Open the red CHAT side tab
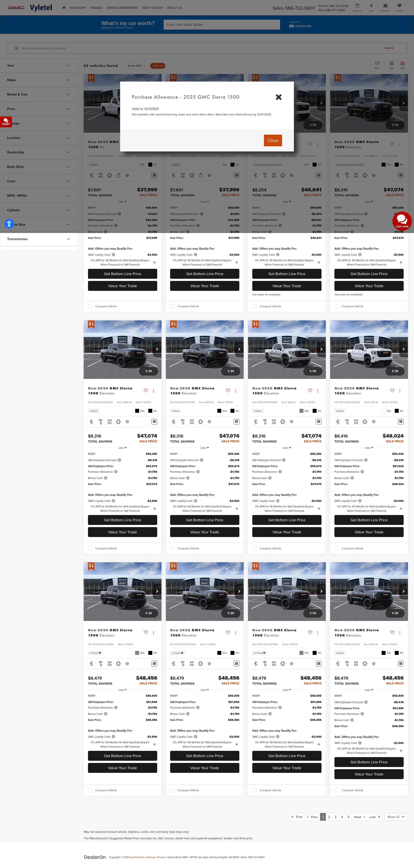 pos(6,122)
